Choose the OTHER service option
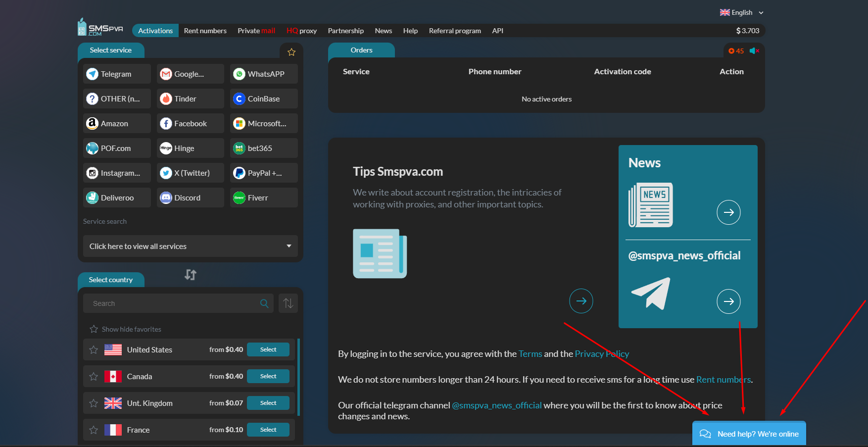 tap(117, 99)
